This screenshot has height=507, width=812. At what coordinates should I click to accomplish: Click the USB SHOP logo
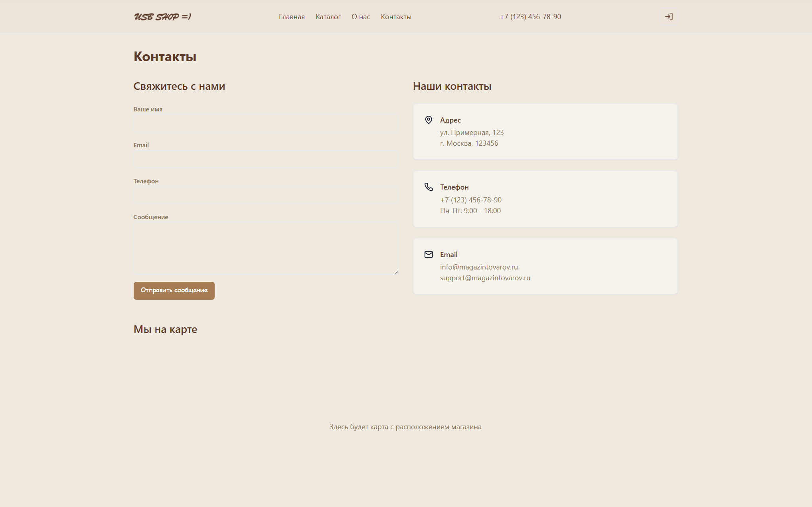pos(163,16)
